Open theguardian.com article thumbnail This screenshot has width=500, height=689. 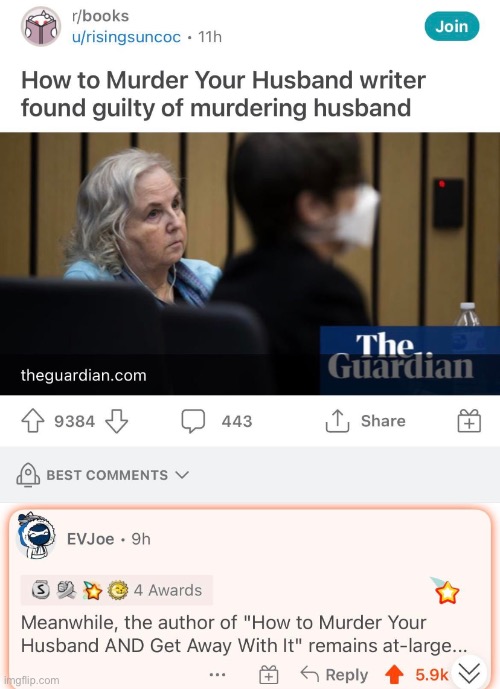pos(250,264)
